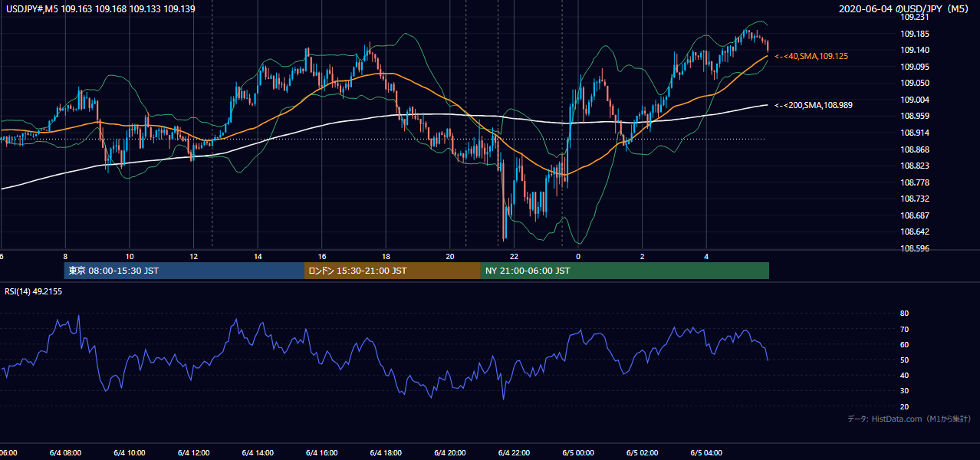The height and width of the screenshot is (460, 980).
Task: Click price axis value 108.914
Action: (x=915, y=133)
